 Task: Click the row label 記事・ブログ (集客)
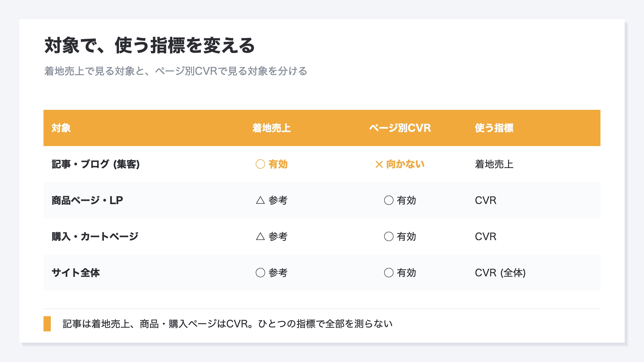(x=96, y=164)
